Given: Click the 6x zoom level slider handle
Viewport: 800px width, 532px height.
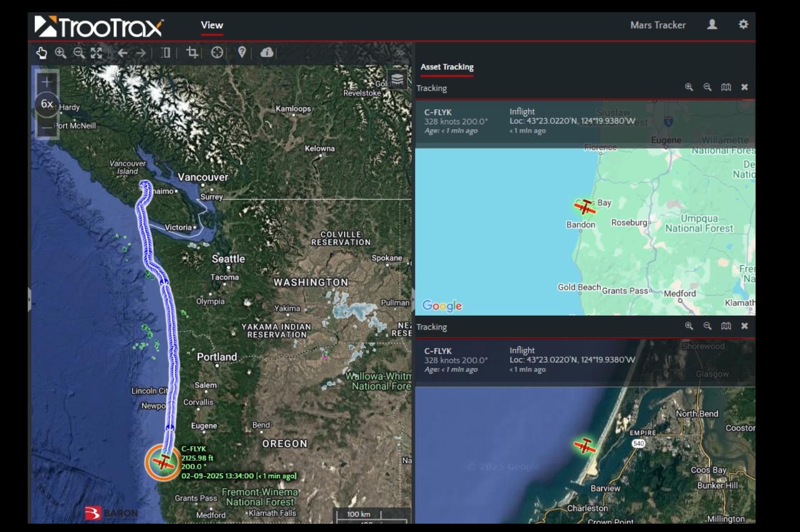Looking at the screenshot, I should (47, 104).
